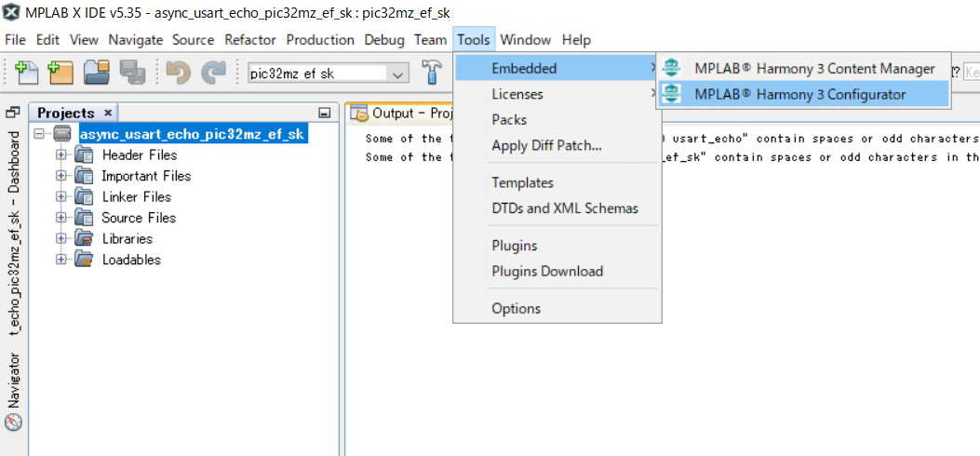Image resolution: width=980 pixels, height=456 pixels.
Task: Click the Build Project hammer icon
Action: pyautogui.click(x=432, y=73)
